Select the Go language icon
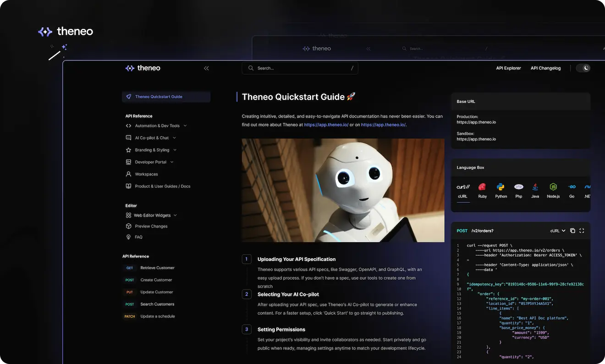605x364 pixels. click(571, 187)
